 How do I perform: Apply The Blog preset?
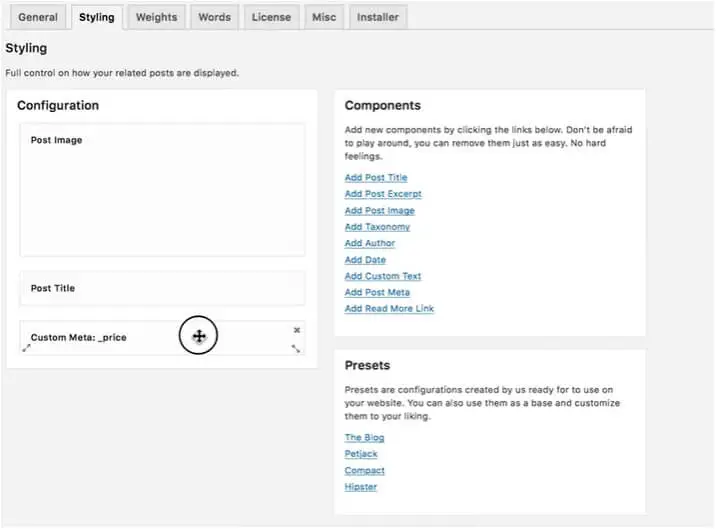point(364,437)
